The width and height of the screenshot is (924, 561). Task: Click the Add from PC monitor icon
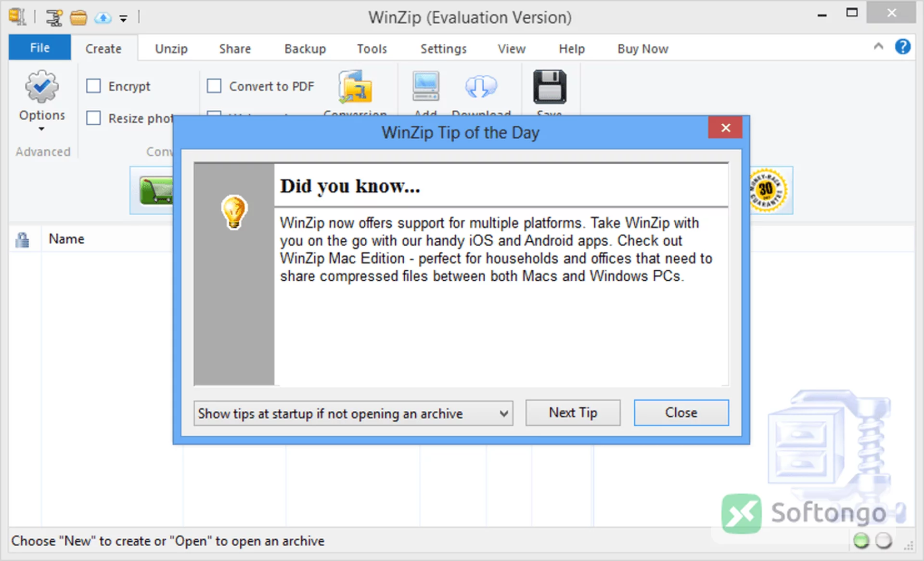point(426,86)
